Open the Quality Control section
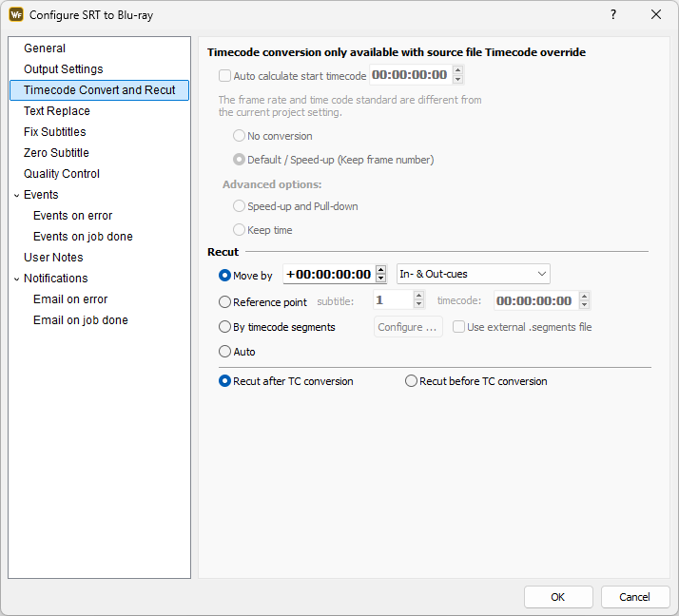 tap(62, 174)
